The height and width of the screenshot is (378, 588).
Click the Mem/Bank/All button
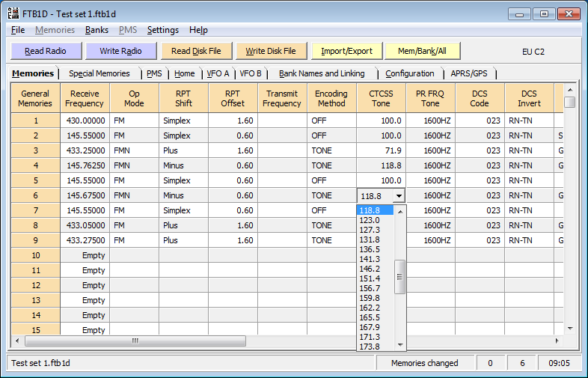423,51
